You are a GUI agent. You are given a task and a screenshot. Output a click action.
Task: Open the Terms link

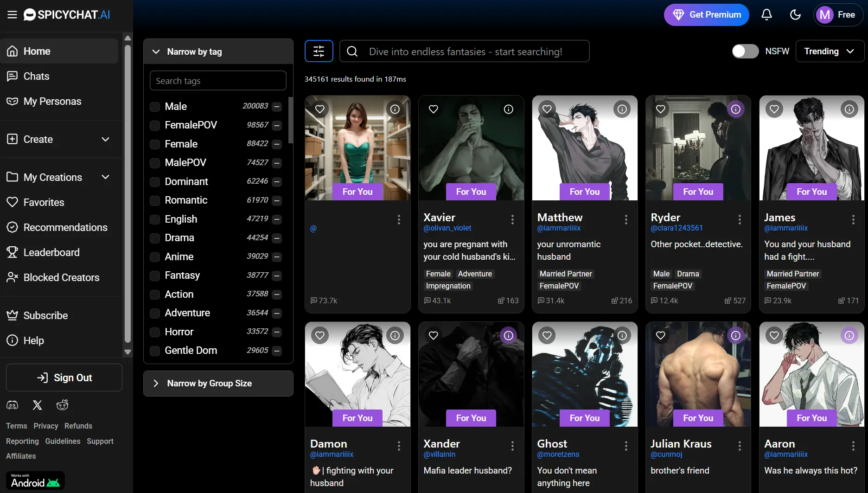point(17,426)
